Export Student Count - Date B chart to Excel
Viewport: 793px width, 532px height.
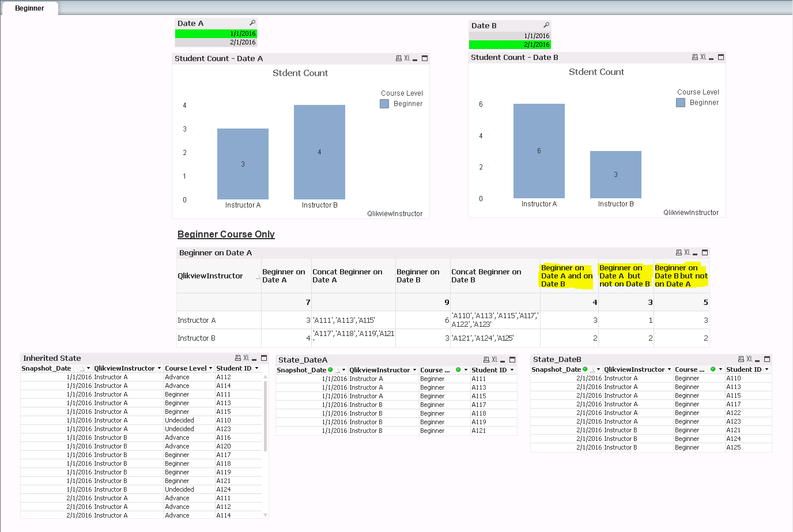point(703,57)
